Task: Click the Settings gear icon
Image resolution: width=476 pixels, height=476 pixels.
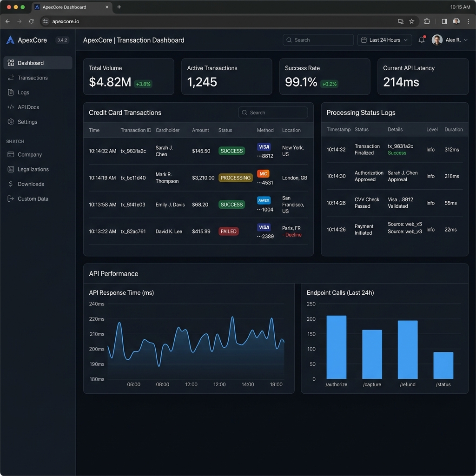Action: coord(11,122)
